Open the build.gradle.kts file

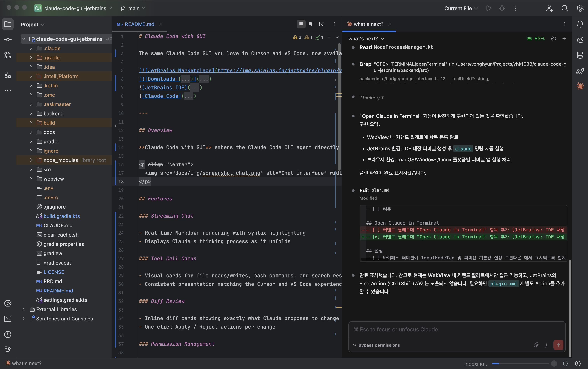[x=61, y=216]
